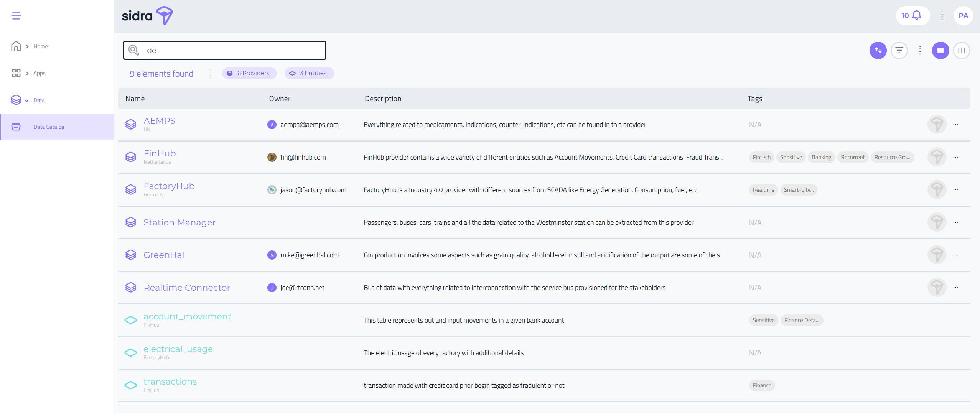The width and height of the screenshot is (980, 413).
Task: Click the search magnifier icon
Action: tap(133, 50)
